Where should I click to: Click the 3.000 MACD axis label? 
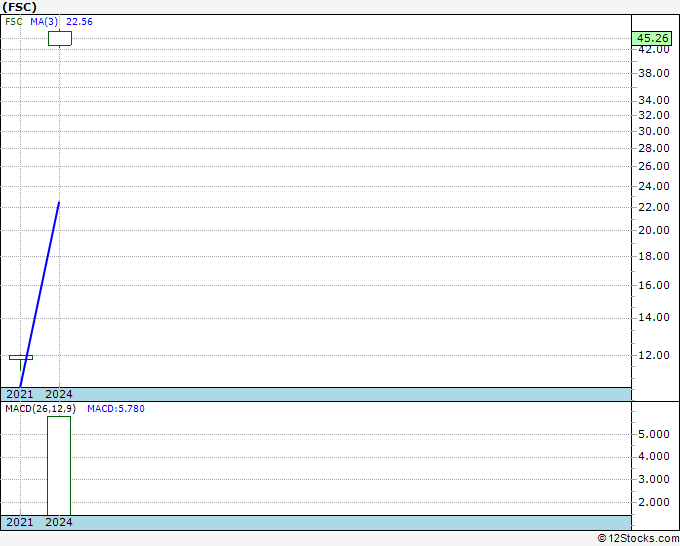(x=654, y=480)
